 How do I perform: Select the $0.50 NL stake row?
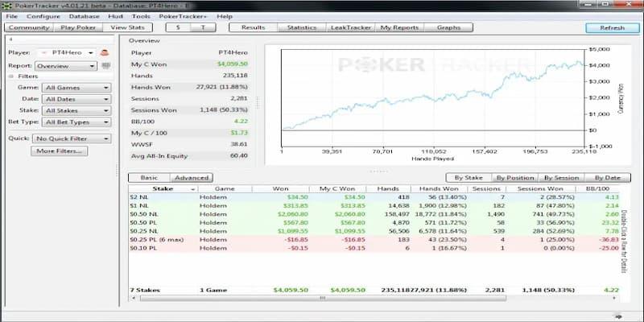[x=374, y=214]
